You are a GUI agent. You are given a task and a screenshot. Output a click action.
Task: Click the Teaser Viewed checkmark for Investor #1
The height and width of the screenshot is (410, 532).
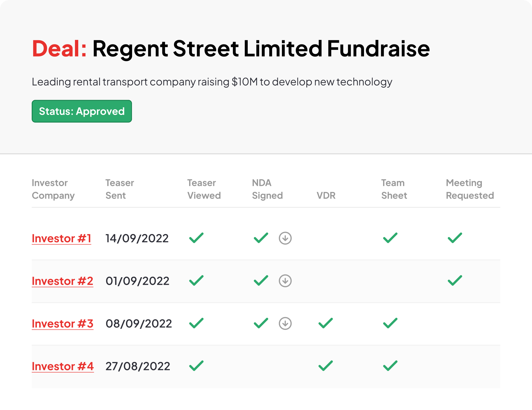(x=196, y=238)
